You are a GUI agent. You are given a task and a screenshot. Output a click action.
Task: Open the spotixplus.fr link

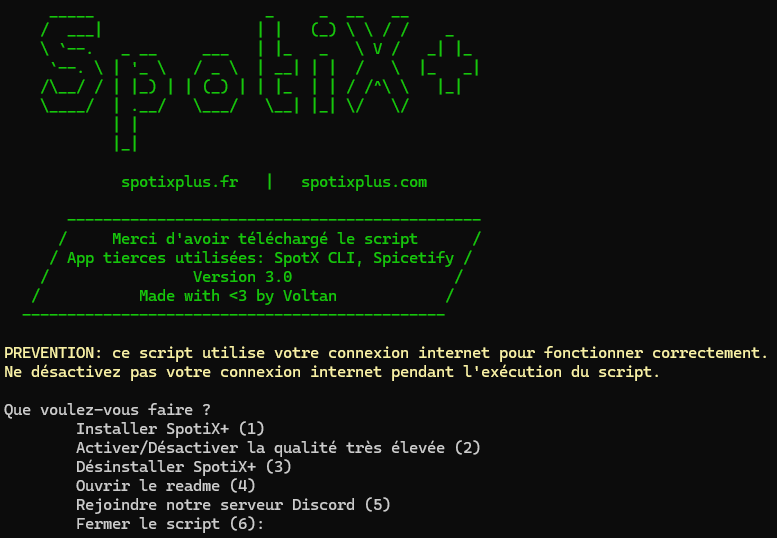point(179,182)
